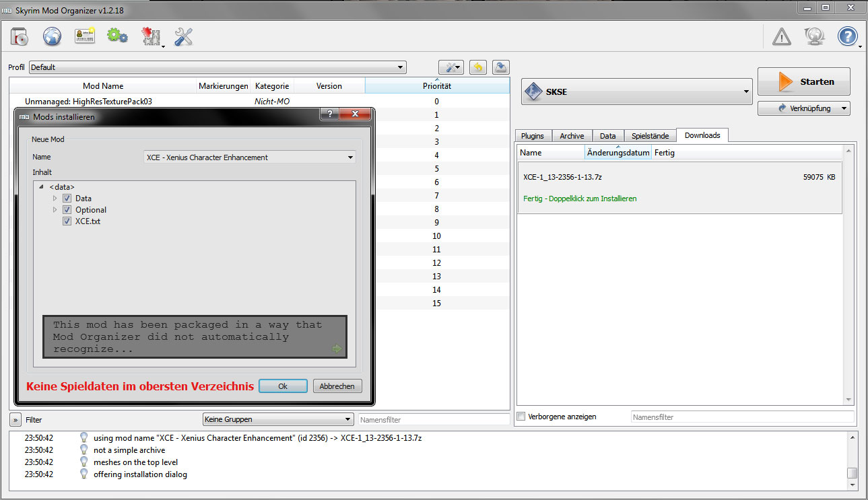This screenshot has height=500, width=868.
Task: Click the green gears executables icon
Action: tap(117, 37)
